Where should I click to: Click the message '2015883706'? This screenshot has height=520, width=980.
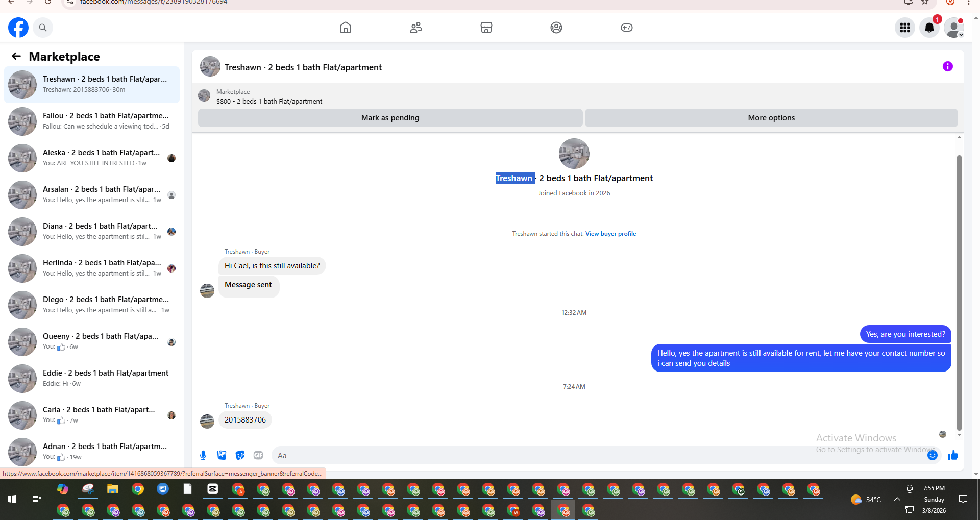245,420
